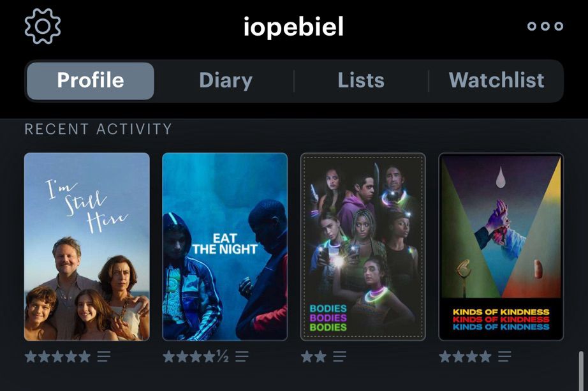
Task: Tap two-star rating under Bodies Bodies Bodies
Action: pos(314,356)
